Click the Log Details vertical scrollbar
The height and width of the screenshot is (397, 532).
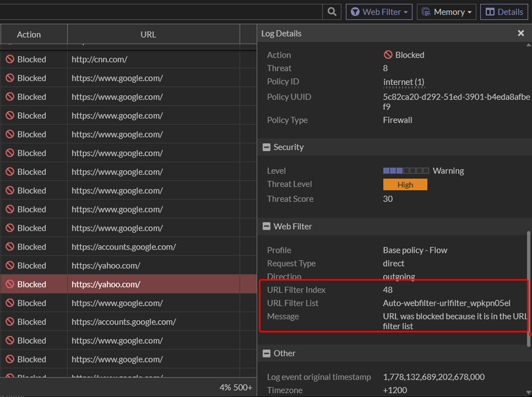(529, 289)
